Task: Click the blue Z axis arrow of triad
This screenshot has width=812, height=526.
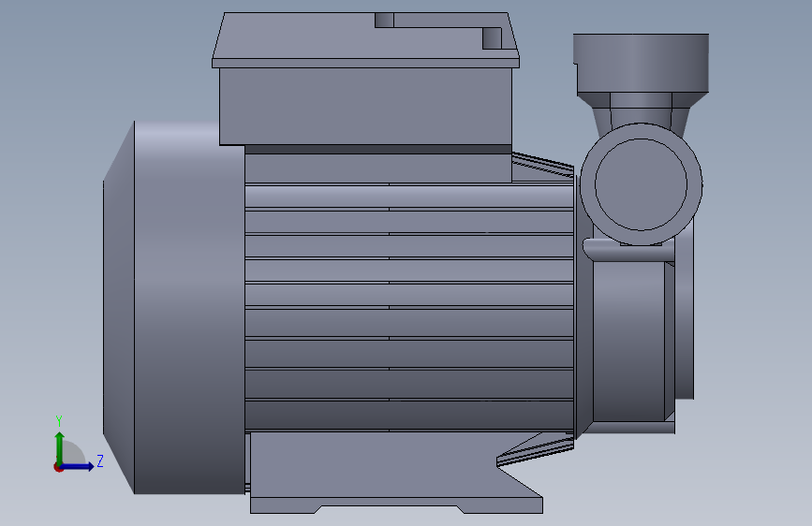Action: pos(78,466)
